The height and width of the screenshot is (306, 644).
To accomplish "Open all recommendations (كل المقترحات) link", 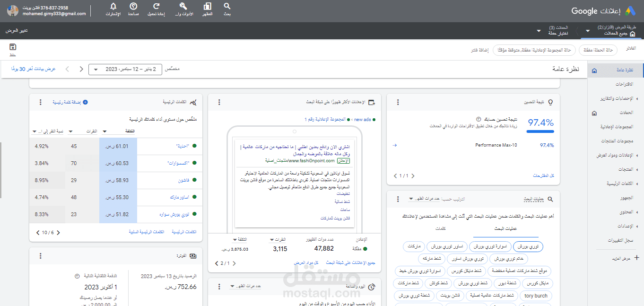I will (543, 175).
